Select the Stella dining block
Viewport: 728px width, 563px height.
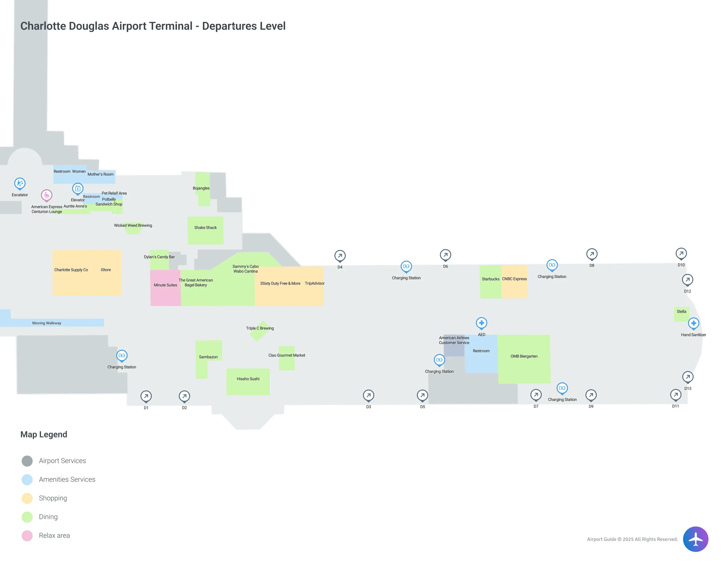(681, 314)
